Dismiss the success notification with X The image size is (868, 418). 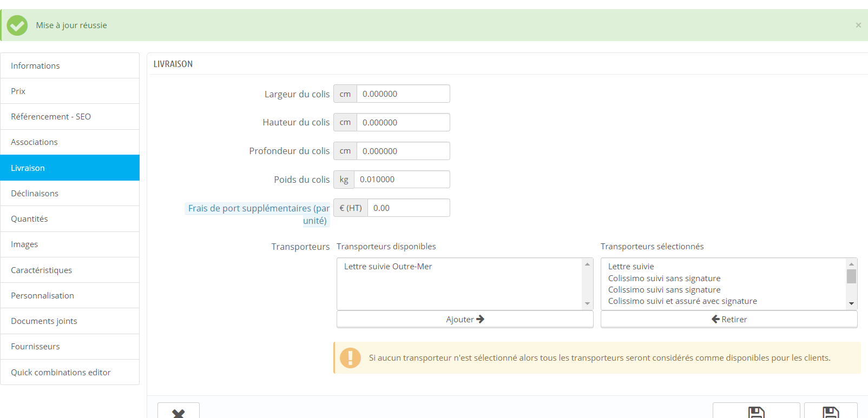pos(858,25)
